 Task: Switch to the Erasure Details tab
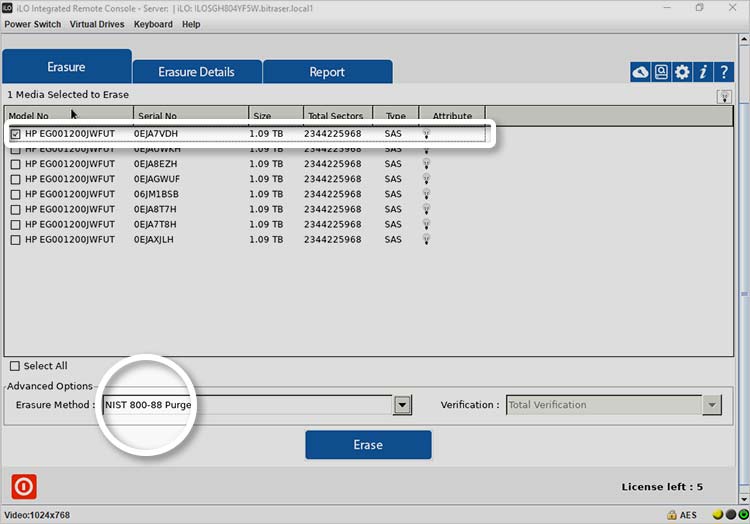coord(197,72)
